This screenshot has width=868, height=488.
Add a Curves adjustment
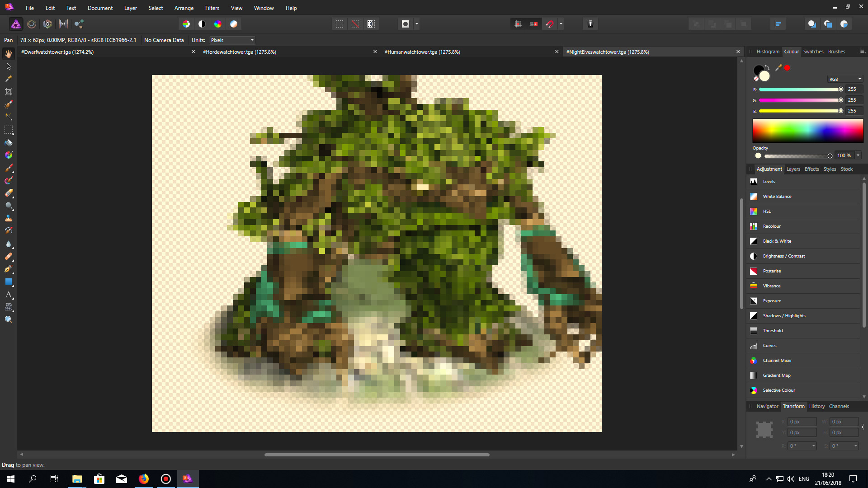(x=804, y=346)
